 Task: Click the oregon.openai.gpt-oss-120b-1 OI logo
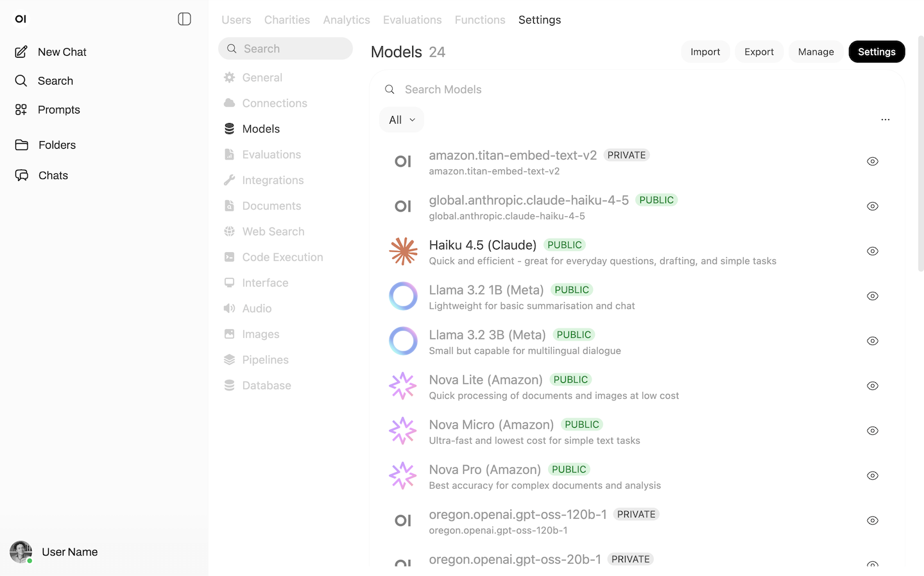(403, 521)
